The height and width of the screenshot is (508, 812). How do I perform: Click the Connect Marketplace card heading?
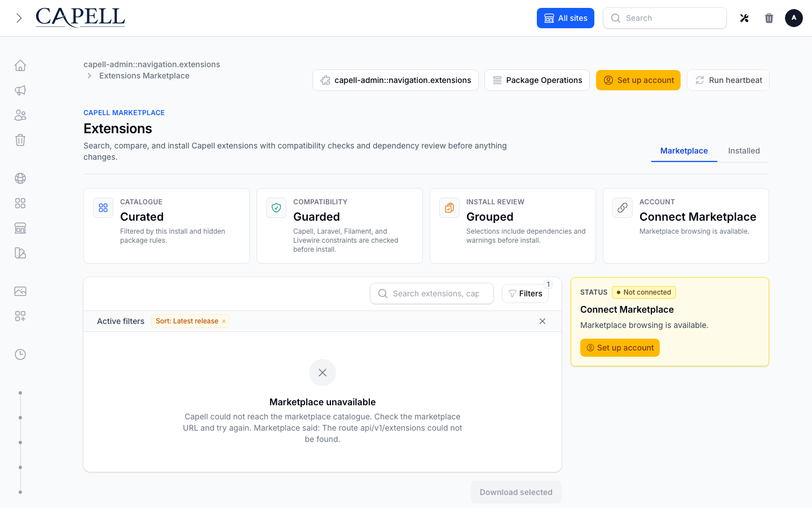click(698, 217)
